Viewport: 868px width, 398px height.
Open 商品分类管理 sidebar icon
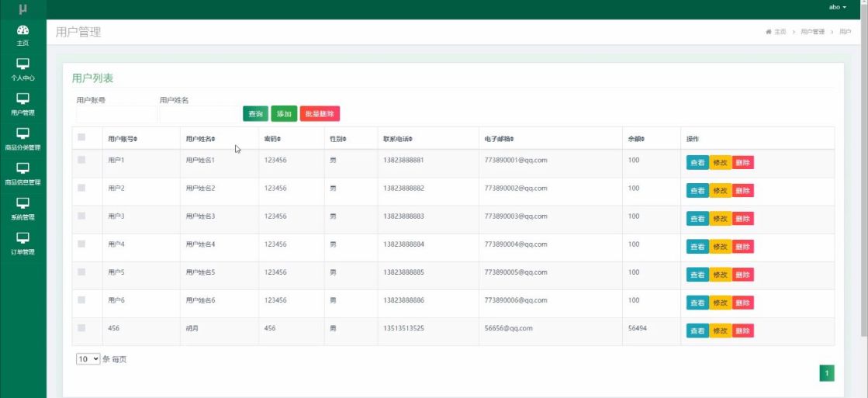(22, 134)
